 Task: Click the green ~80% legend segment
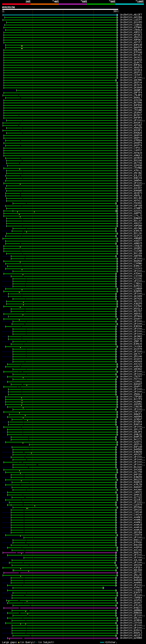[x=101, y=4]
